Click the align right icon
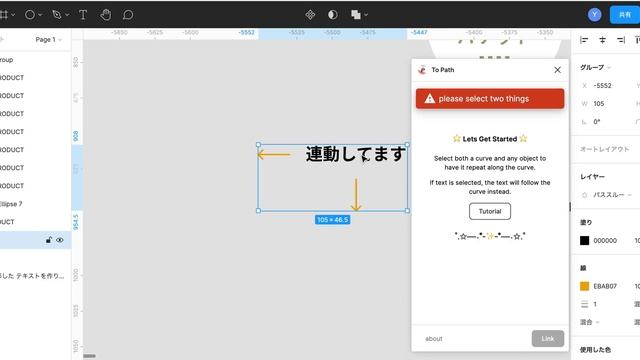The image size is (640, 360). point(621,40)
